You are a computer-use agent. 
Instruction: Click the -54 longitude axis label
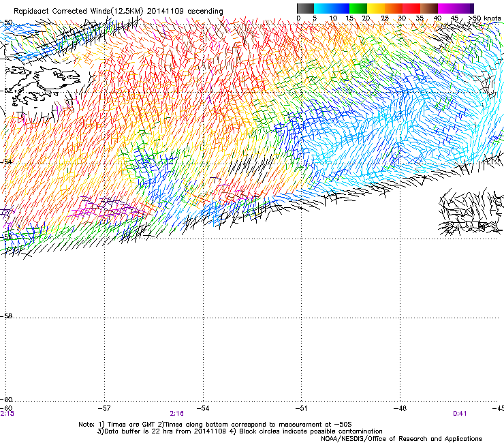203,408
